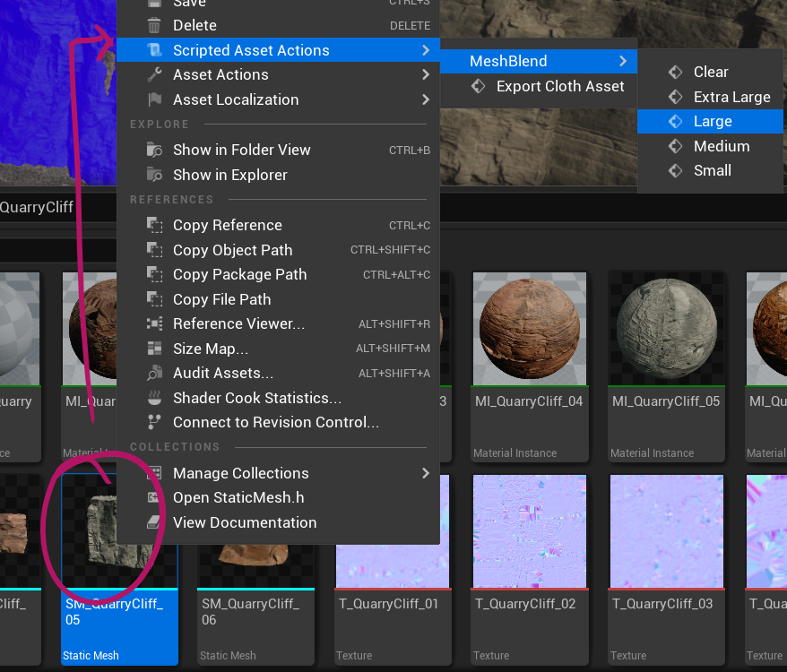
Task: Click the flag icon beside Asset Localization
Action: tap(154, 99)
